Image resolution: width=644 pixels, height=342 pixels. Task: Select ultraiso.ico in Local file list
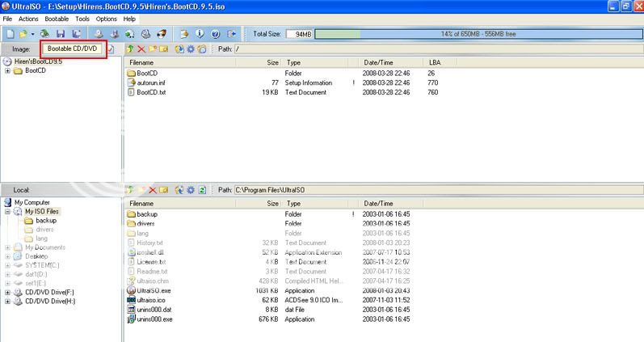(151, 300)
